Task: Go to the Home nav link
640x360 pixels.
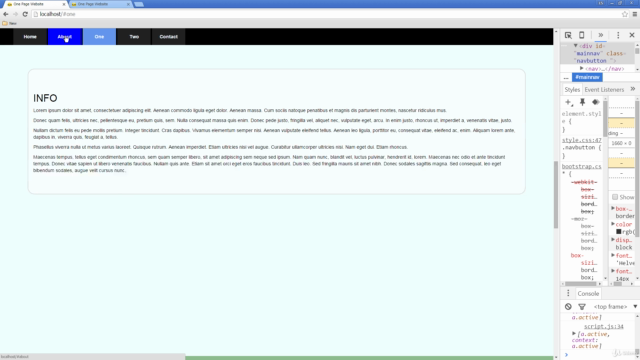Action: [x=30, y=37]
